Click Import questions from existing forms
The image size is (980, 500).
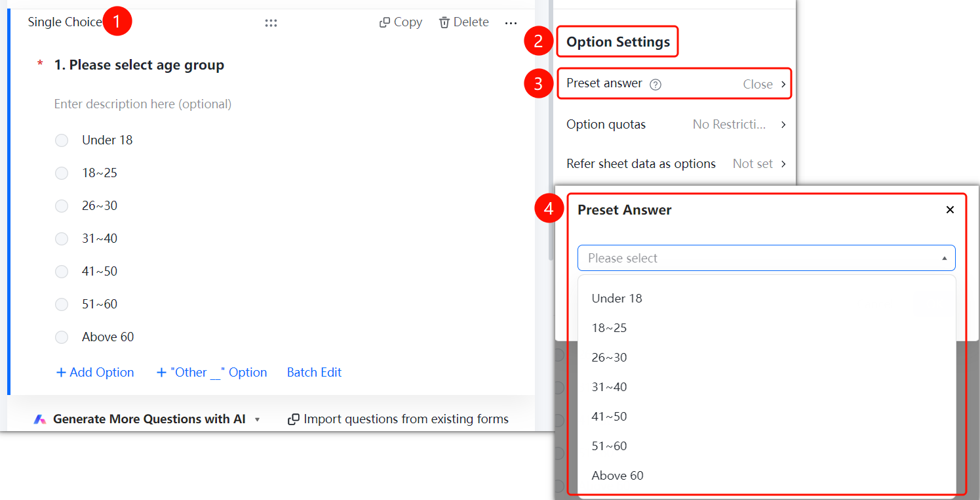tap(406, 419)
